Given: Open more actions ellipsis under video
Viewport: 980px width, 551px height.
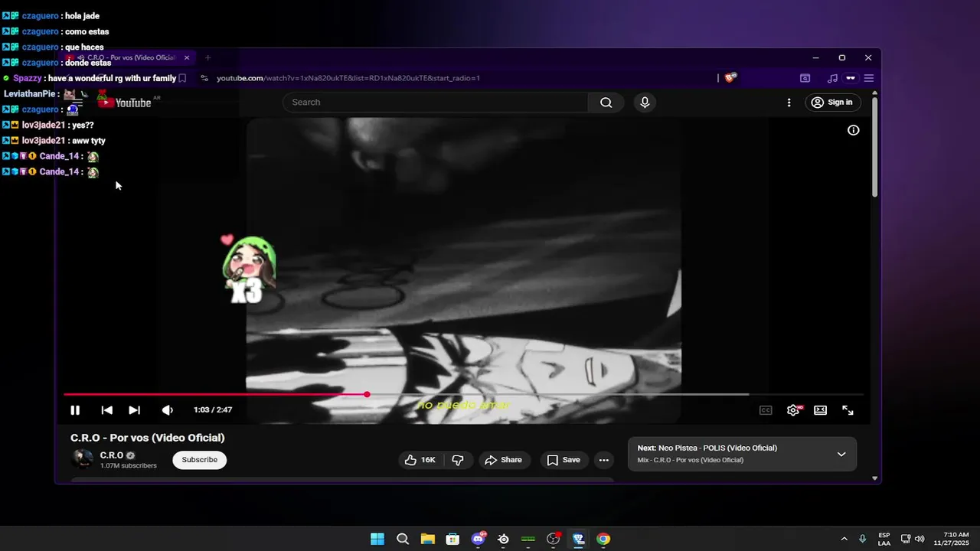Looking at the screenshot, I should click(604, 460).
